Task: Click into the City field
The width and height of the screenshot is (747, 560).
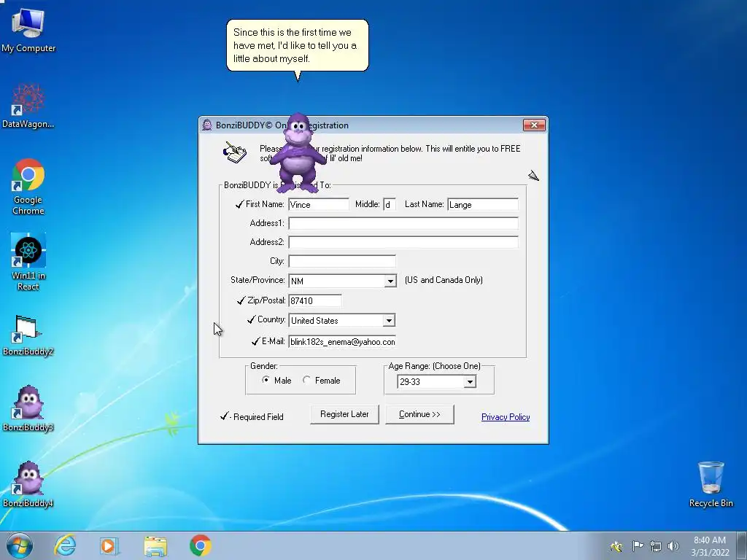Action: click(342, 262)
